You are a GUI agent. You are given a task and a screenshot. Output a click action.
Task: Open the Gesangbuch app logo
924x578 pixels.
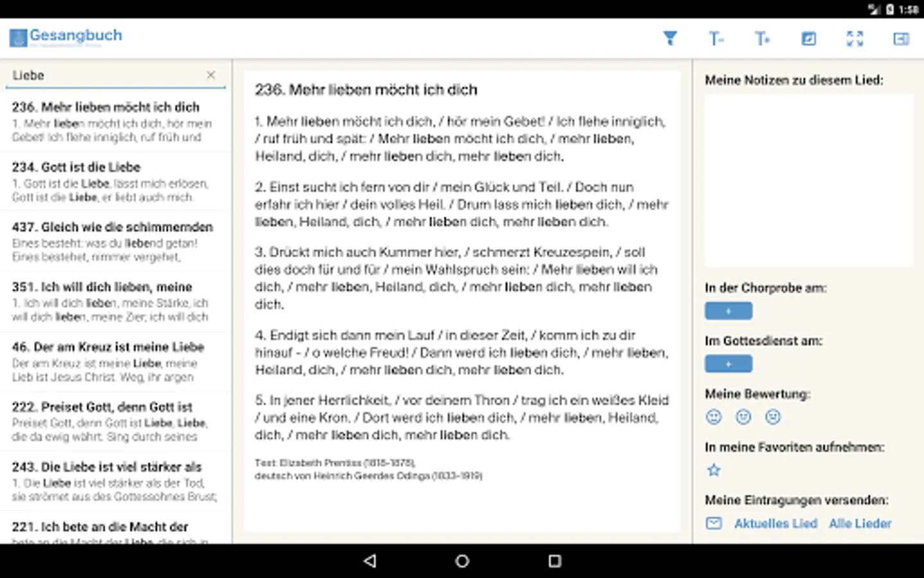point(66,37)
